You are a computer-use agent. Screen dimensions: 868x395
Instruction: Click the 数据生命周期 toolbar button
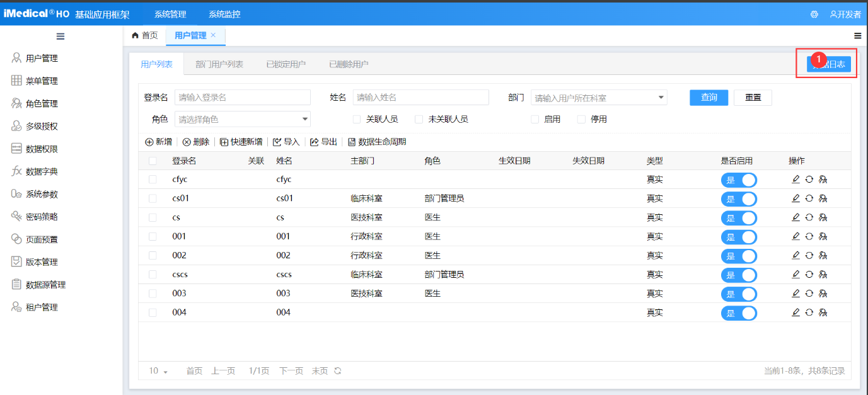coord(377,142)
